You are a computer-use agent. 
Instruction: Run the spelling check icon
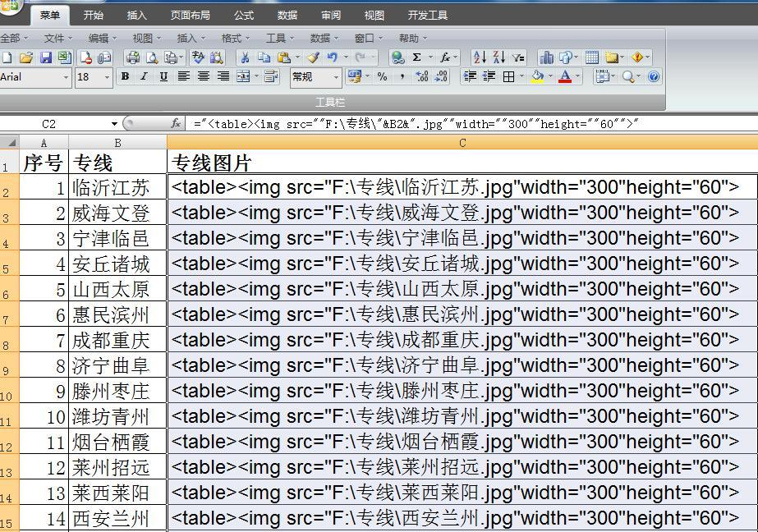(x=198, y=57)
